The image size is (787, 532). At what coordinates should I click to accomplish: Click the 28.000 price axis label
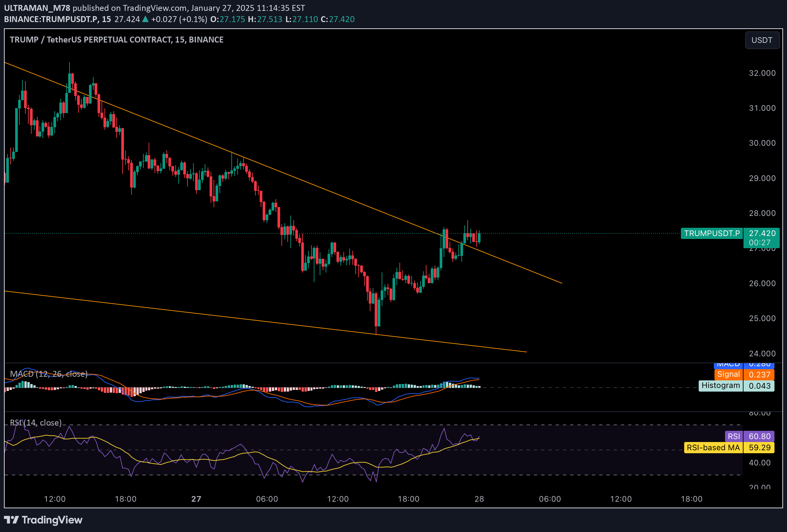click(x=762, y=213)
